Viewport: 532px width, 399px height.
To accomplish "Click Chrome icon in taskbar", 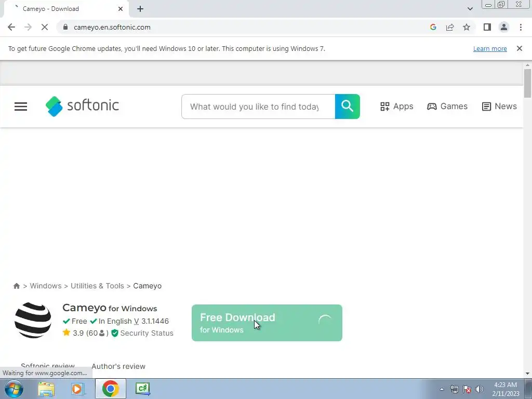I will [110, 389].
